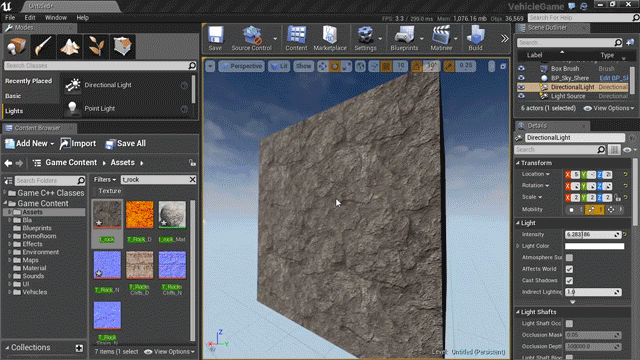Click the white Light Color swatch
Viewport: 640px width, 360px height.
click(594, 246)
